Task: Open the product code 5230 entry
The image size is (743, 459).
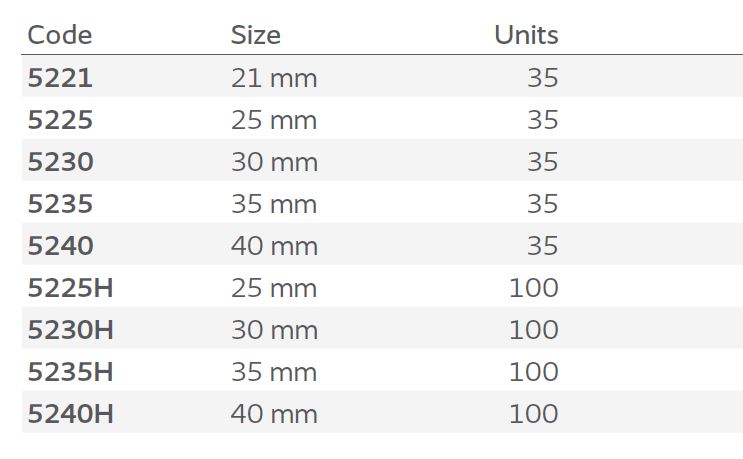Action: click(x=59, y=162)
